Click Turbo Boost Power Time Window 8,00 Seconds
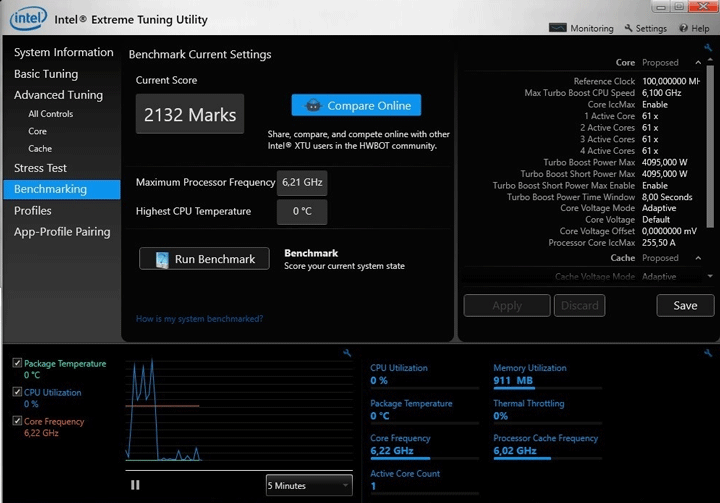720x503 pixels. [667, 197]
